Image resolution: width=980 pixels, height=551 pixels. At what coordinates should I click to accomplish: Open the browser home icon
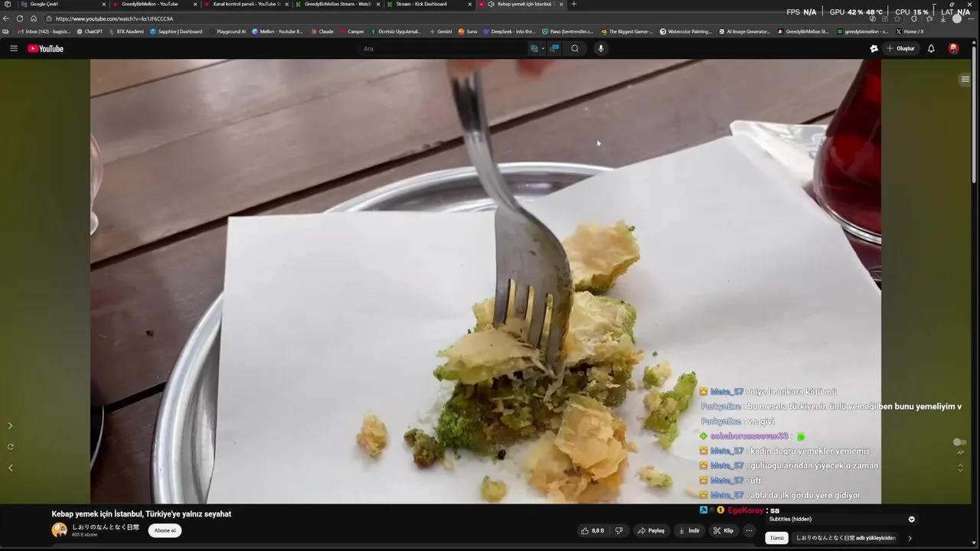[x=34, y=18]
